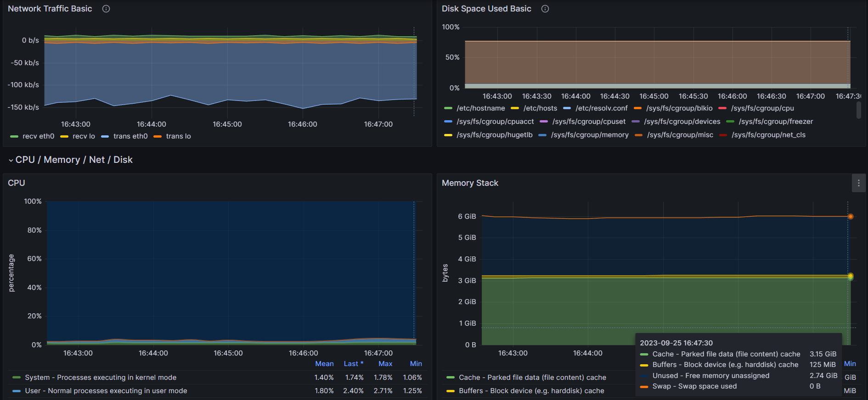Viewport: 868px width, 400px height.
Task: Toggle the recv eth0 series in legend
Action: point(39,136)
